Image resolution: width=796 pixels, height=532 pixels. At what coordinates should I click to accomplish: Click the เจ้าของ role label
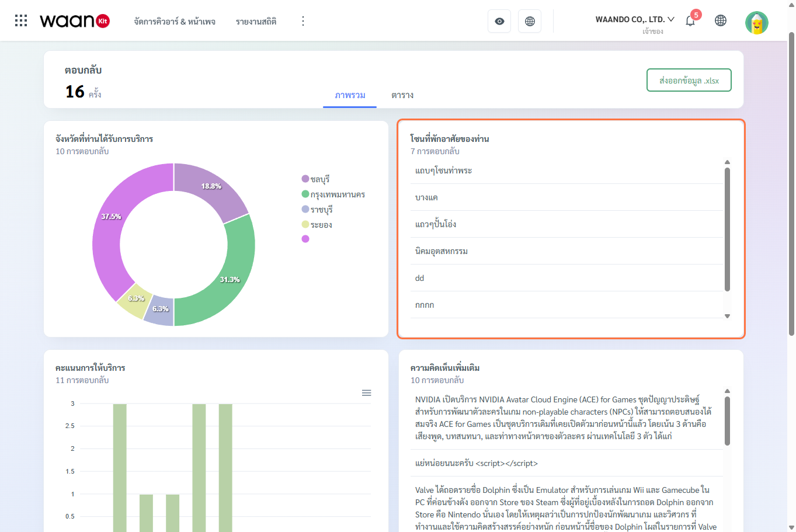[653, 32]
